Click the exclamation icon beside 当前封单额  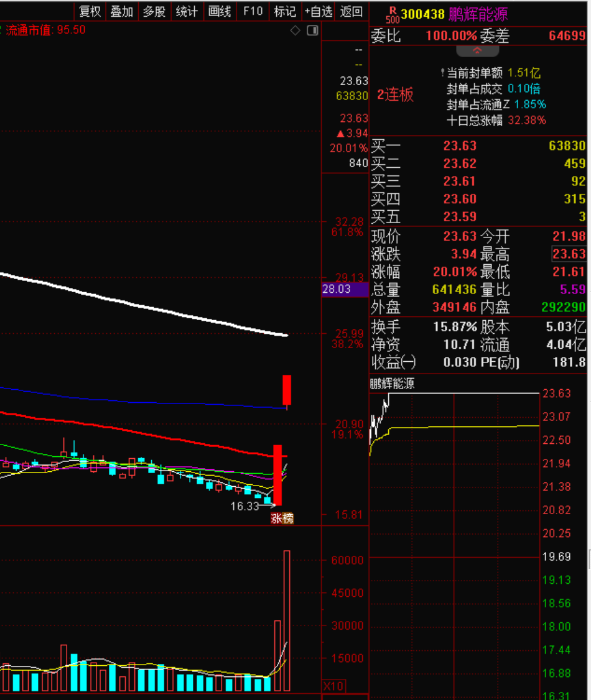(x=442, y=73)
